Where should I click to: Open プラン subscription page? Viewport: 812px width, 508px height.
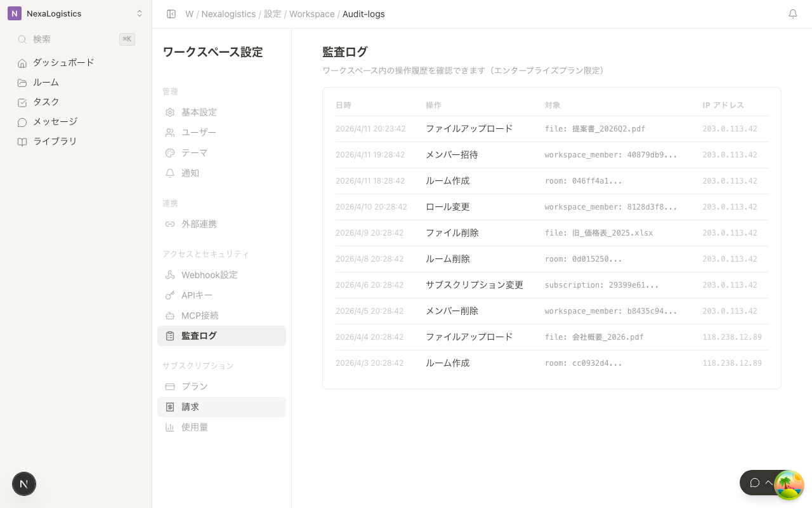pyautogui.click(x=221, y=387)
